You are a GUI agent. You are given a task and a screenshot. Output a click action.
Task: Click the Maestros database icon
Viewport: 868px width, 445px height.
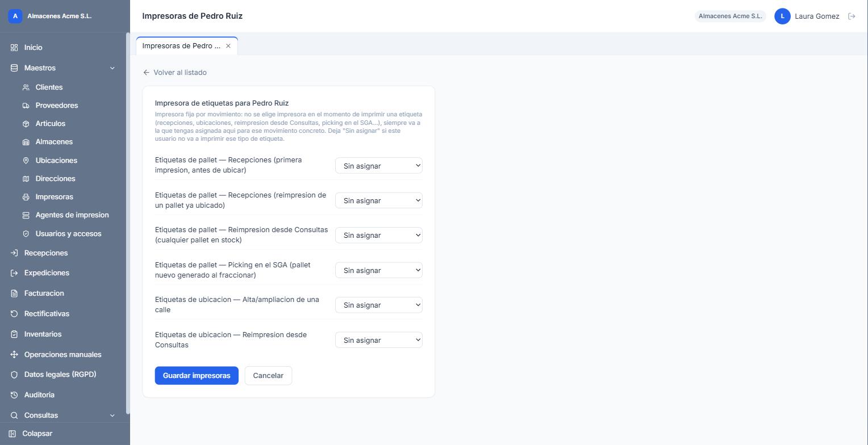[14, 68]
